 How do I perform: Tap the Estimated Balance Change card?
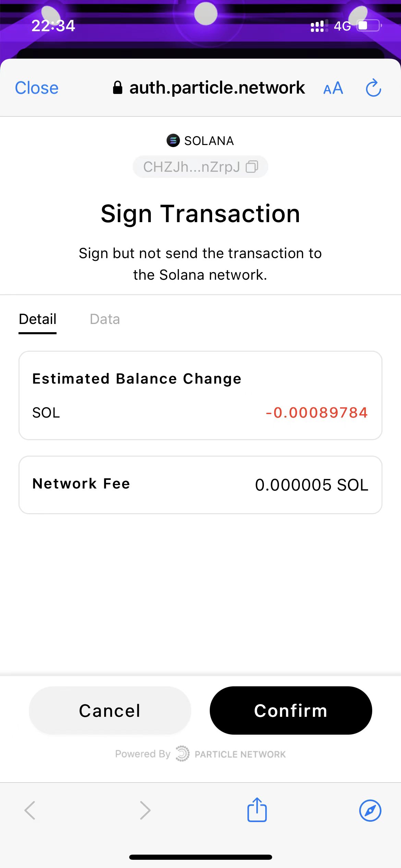pos(200,395)
